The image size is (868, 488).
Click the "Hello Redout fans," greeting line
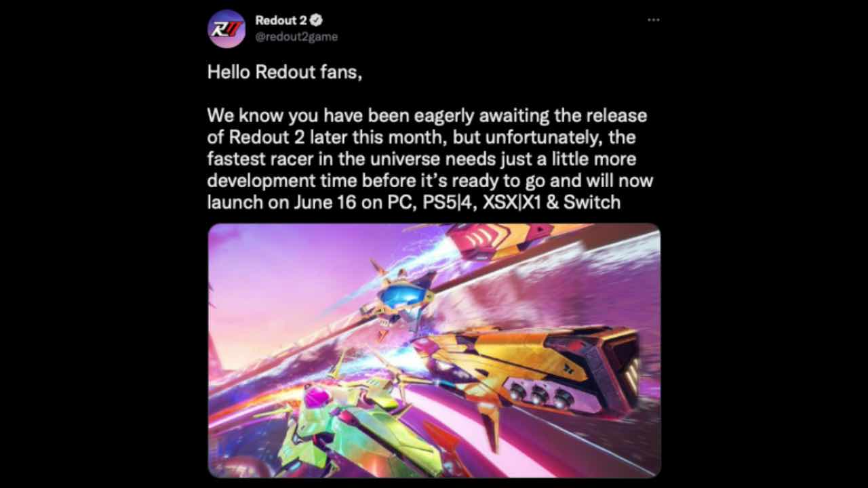coord(285,73)
